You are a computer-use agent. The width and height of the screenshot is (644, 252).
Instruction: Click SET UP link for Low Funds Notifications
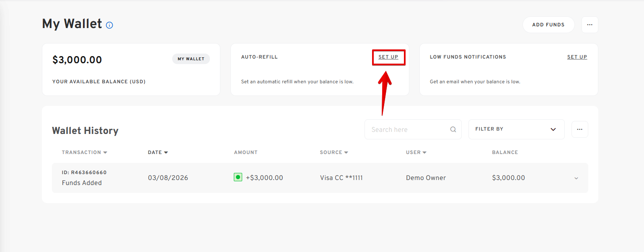tap(577, 57)
